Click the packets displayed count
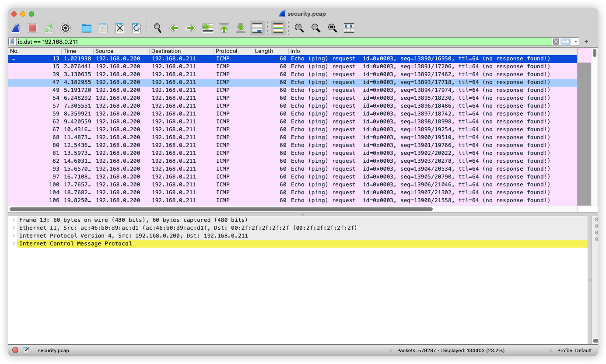Image resolution: width=606 pixels, height=364 pixels. (451, 350)
